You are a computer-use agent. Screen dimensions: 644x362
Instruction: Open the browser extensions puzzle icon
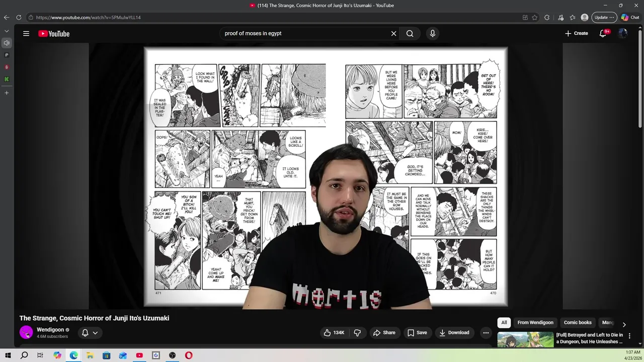coord(547,17)
